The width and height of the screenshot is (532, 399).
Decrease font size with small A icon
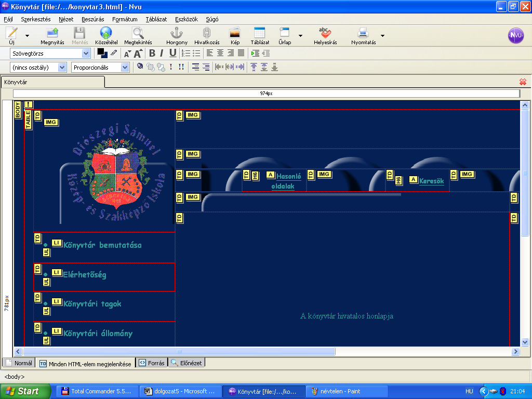(127, 54)
